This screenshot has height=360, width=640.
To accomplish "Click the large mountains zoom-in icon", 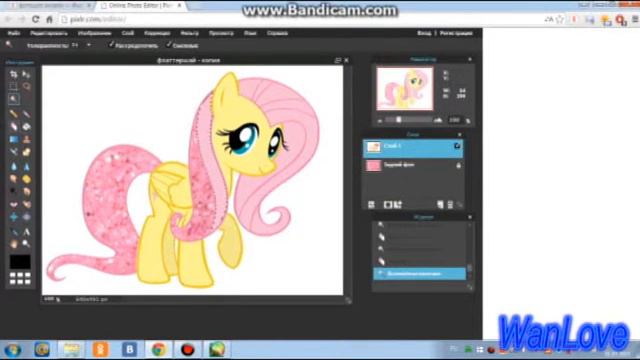I will click(x=438, y=120).
